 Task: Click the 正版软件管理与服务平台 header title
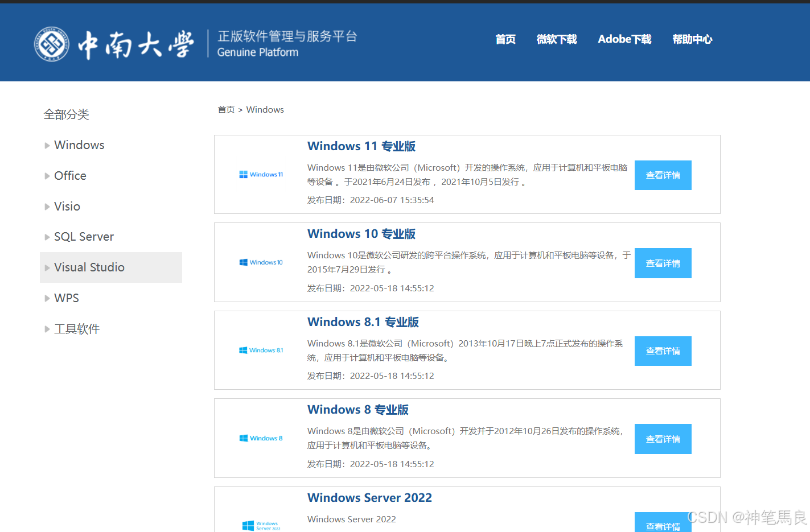tap(287, 36)
